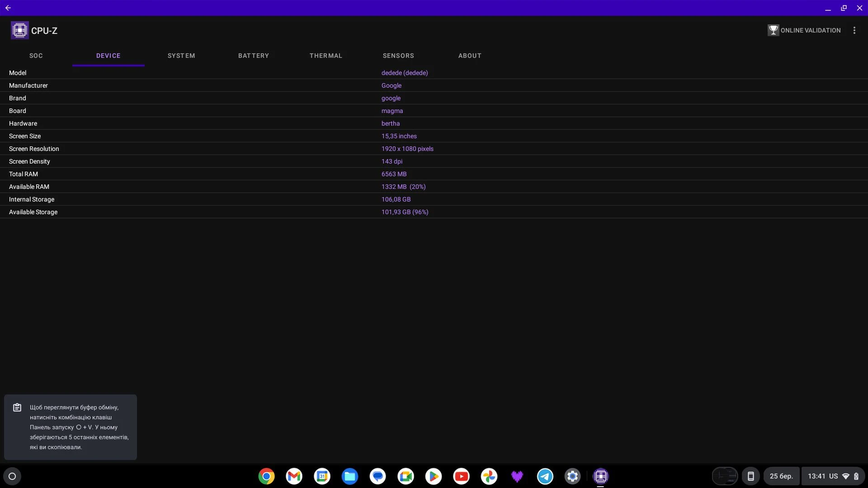Launch Google Photos pinwheel icon

(489, 476)
